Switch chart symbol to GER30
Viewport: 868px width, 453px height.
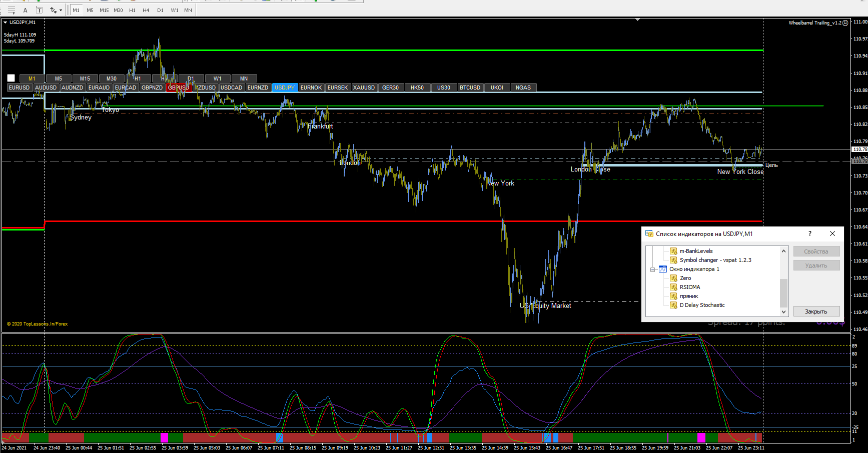point(391,87)
